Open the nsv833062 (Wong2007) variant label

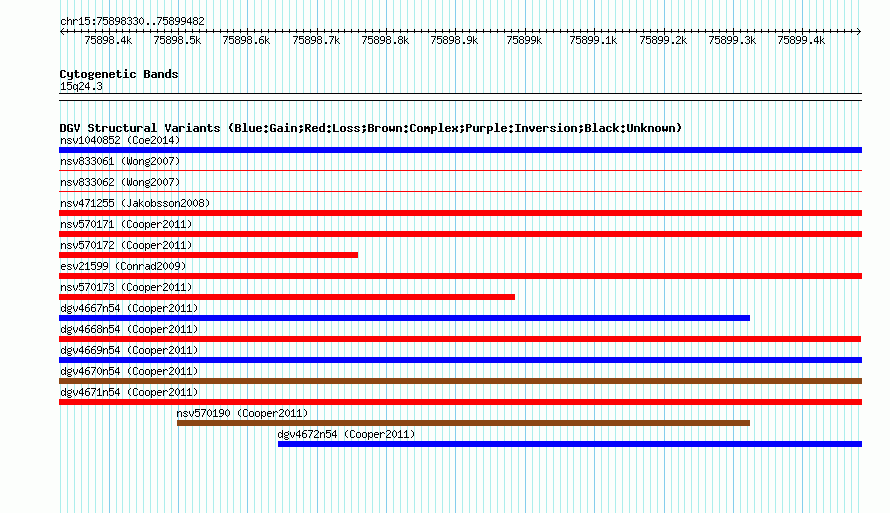(x=120, y=182)
